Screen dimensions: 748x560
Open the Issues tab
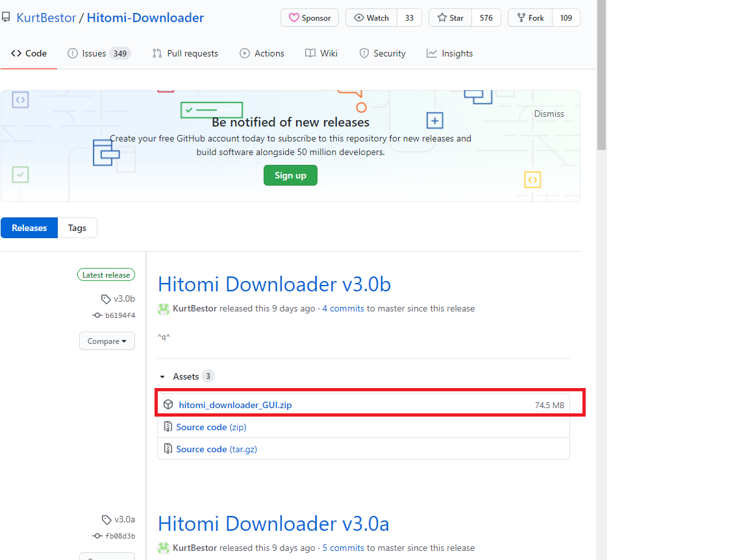click(99, 53)
